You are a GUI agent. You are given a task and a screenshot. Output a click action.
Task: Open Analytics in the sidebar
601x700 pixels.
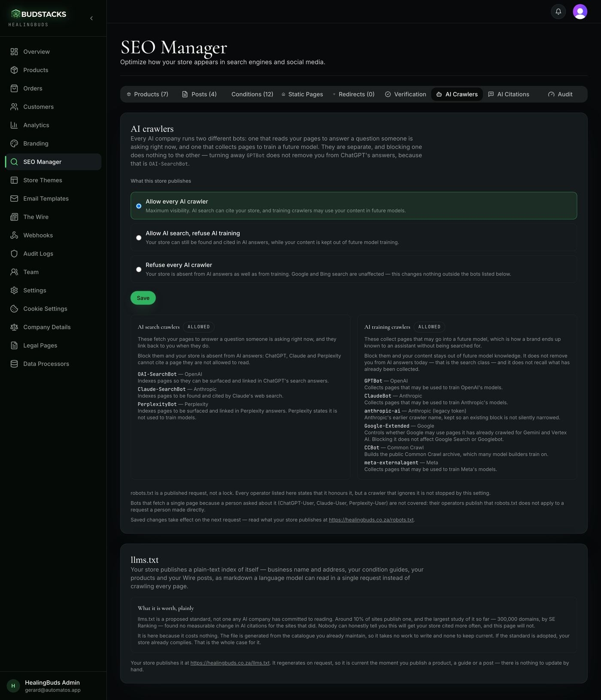pos(53,125)
